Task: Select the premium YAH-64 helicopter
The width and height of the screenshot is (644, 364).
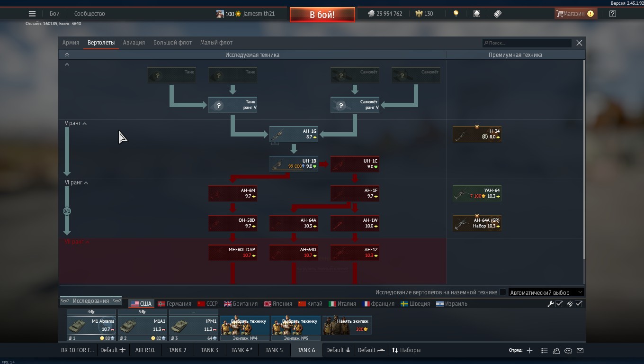Action: (x=477, y=193)
